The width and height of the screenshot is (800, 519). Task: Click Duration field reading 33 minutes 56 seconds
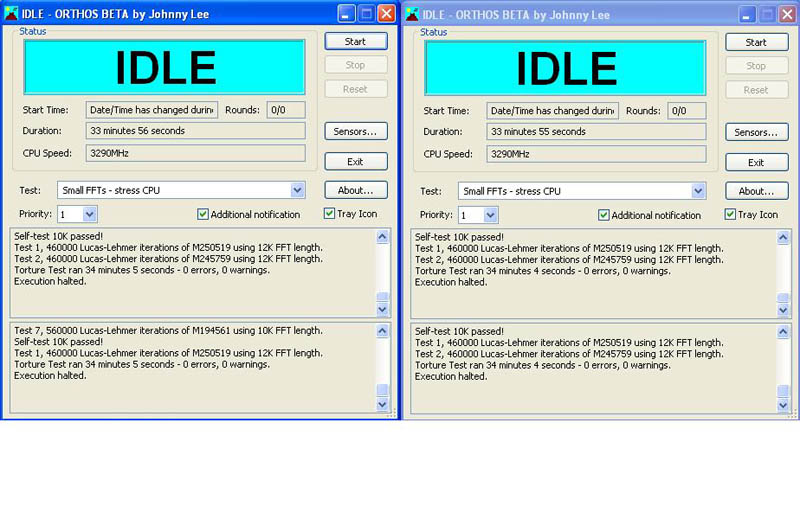(x=195, y=131)
